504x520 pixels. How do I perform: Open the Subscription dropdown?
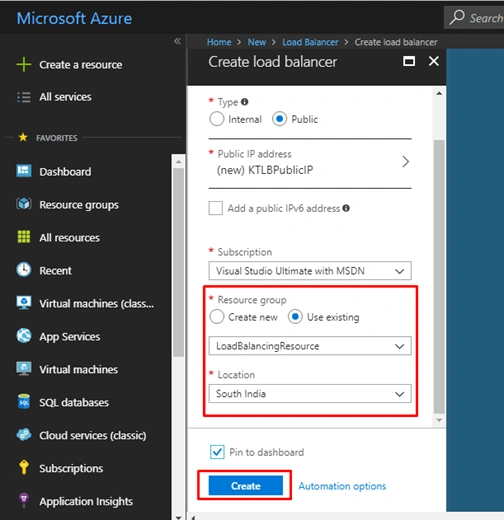click(310, 271)
